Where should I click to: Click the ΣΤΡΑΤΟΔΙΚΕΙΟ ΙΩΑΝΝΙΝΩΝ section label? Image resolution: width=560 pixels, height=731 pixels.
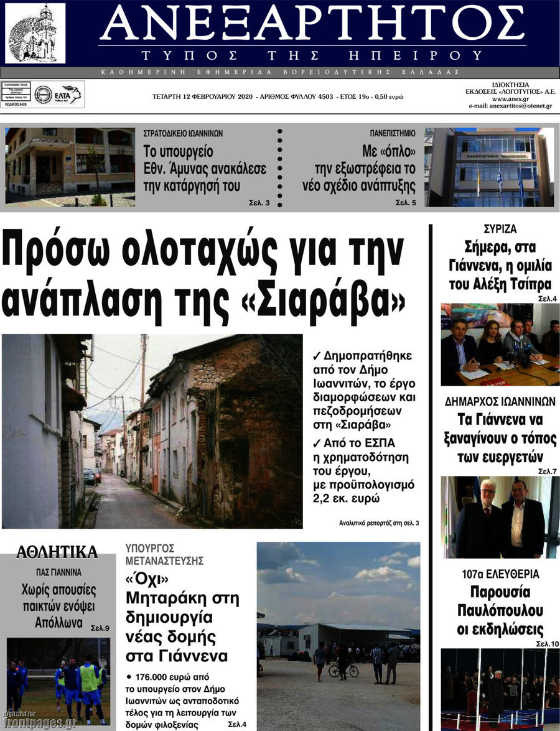(183, 133)
